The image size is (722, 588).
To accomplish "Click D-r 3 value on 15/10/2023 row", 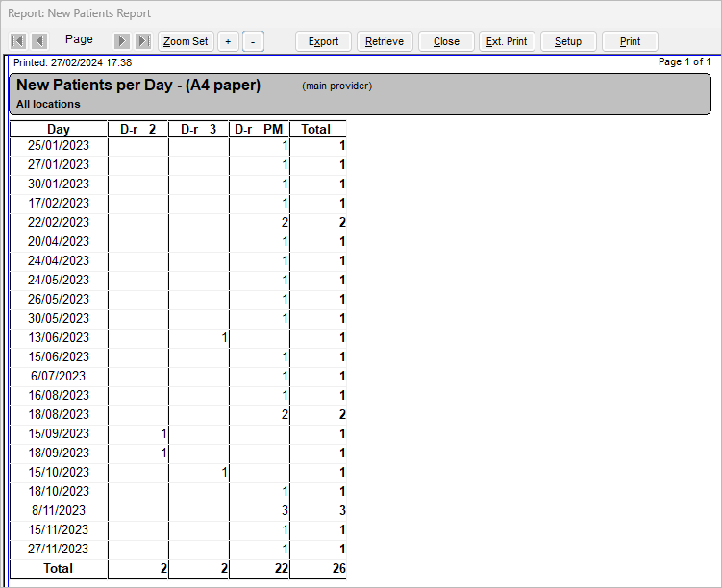I will point(224,472).
